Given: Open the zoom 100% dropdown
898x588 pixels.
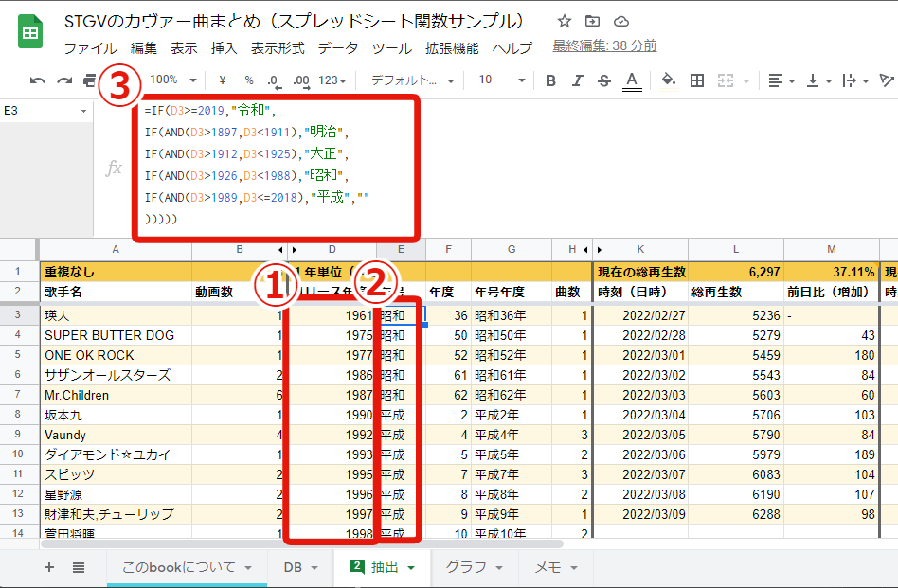Looking at the screenshot, I should coord(173,80).
